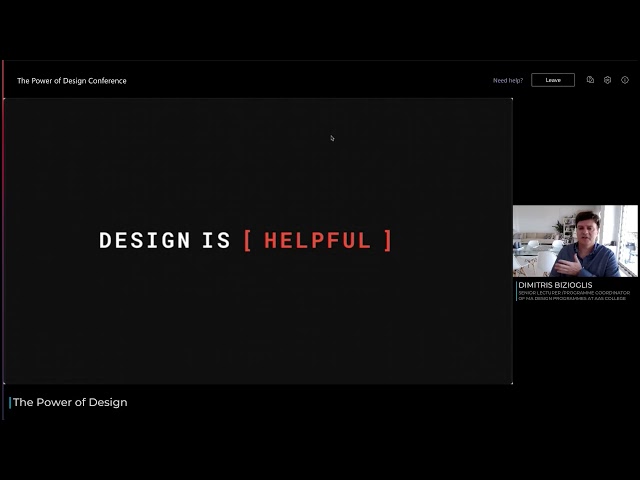Viewport: 640px width, 480px height.
Task: Click The Power of Design Conference title
Action: point(72,81)
